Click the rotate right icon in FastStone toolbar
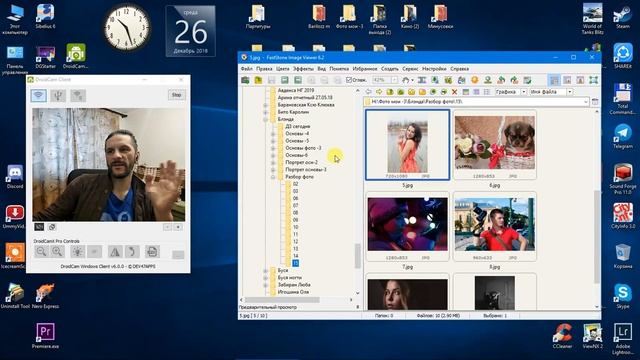Viewport: 640px width, 360px height. coord(514,80)
